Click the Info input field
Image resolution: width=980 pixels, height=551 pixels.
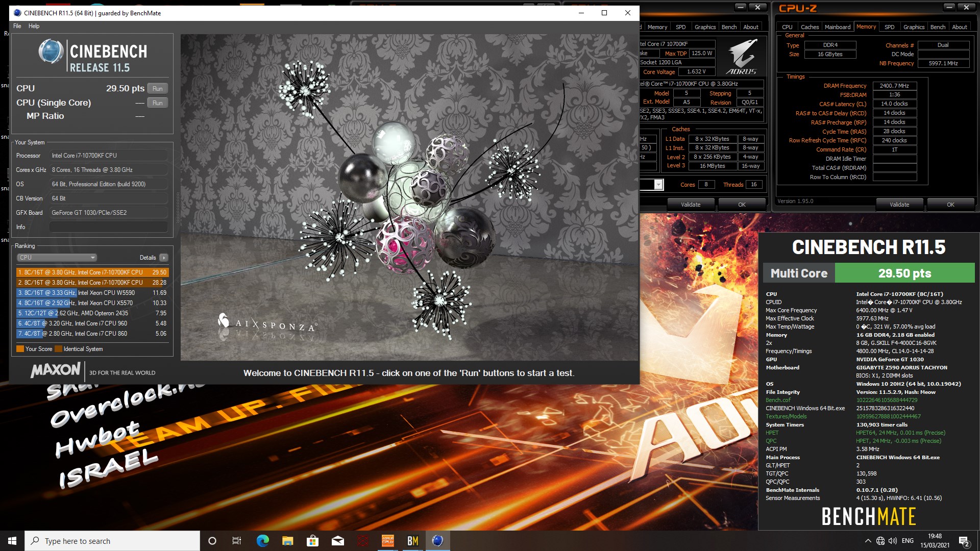tap(108, 227)
